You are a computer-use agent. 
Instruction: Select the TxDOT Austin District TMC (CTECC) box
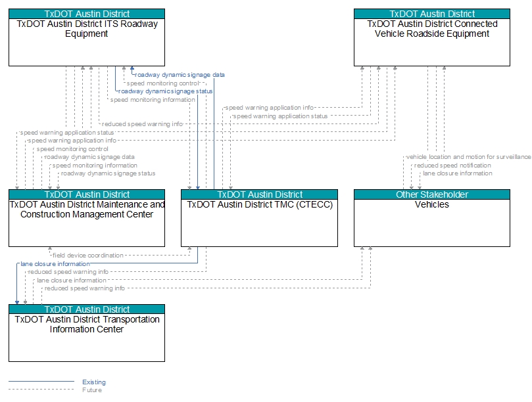click(260, 218)
